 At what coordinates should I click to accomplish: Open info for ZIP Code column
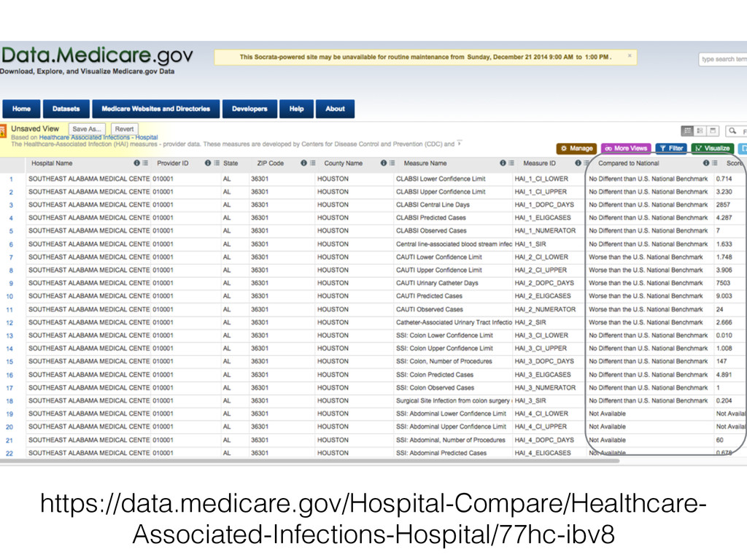[303, 163]
